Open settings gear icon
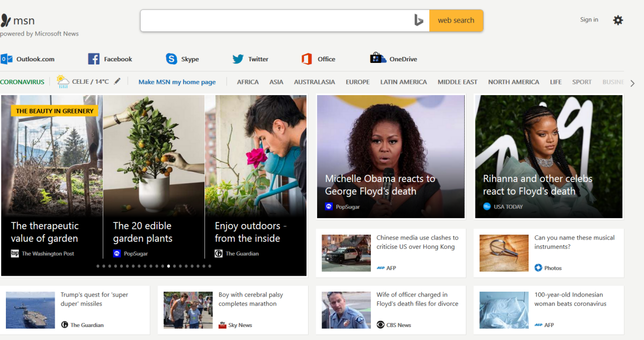 [x=618, y=20]
